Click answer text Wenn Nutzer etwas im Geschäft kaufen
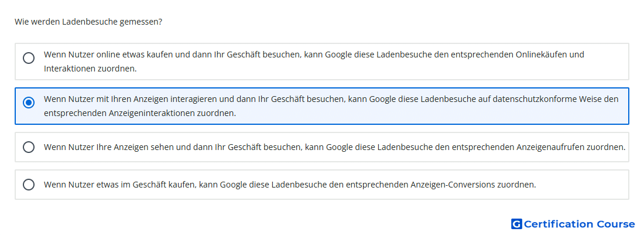Image resolution: width=644 pixels, height=235 pixels. (x=290, y=185)
